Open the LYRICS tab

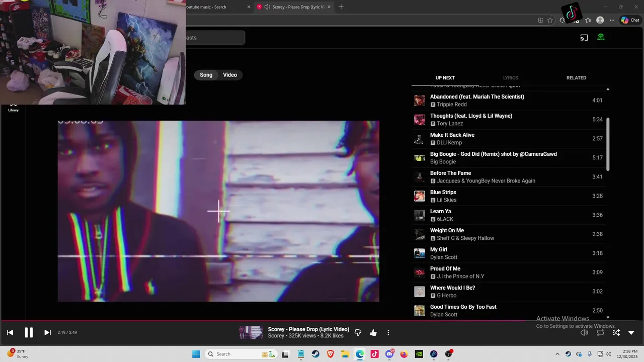(511, 78)
